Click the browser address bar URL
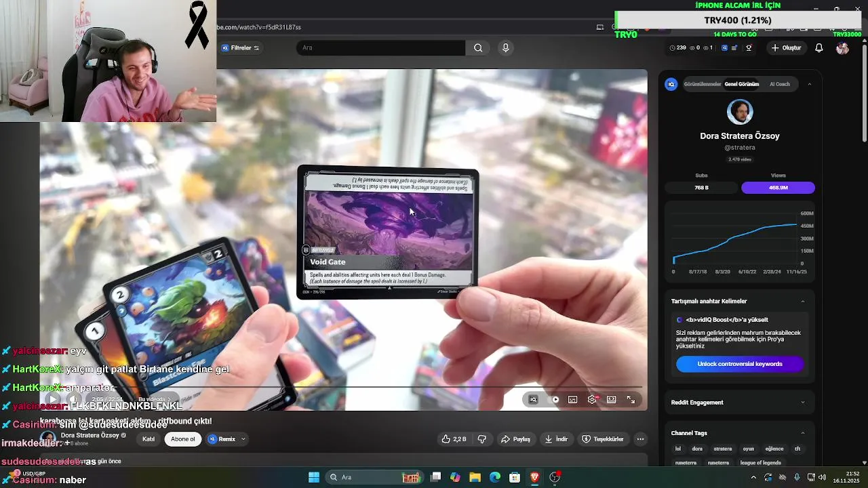Screen dimensions: 868x488 [259, 27]
